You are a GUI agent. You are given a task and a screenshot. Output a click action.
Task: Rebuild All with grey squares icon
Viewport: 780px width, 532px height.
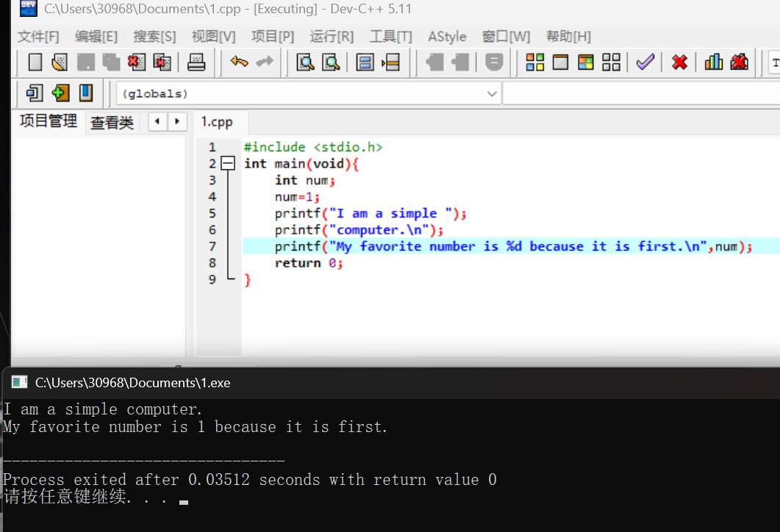pyautogui.click(x=612, y=62)
